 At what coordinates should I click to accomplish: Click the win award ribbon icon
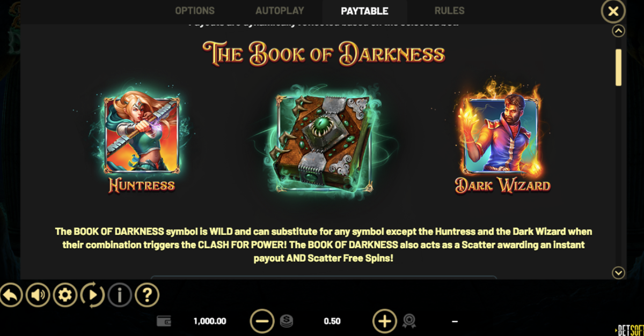[x=409, y=322]
